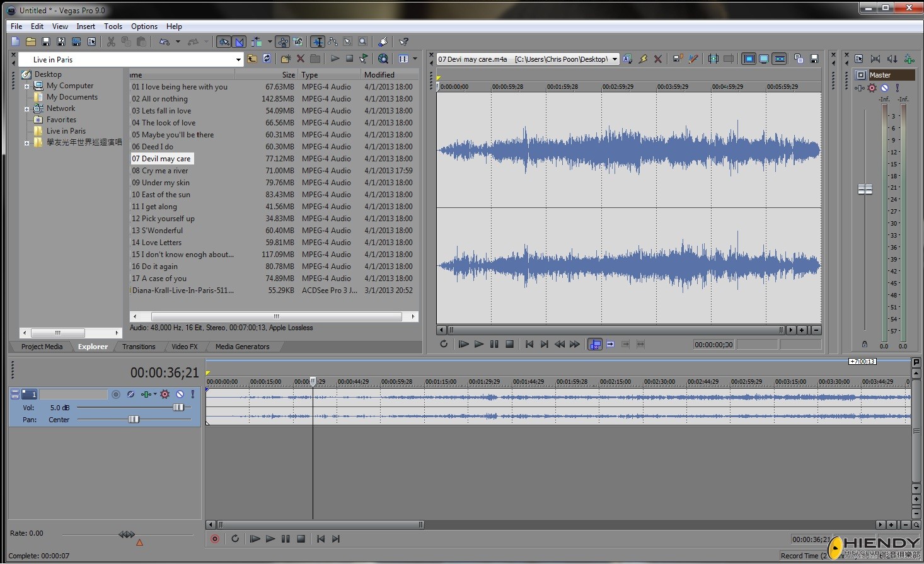
Task: Click the Open project folder icon
Action: click(31, 42)
